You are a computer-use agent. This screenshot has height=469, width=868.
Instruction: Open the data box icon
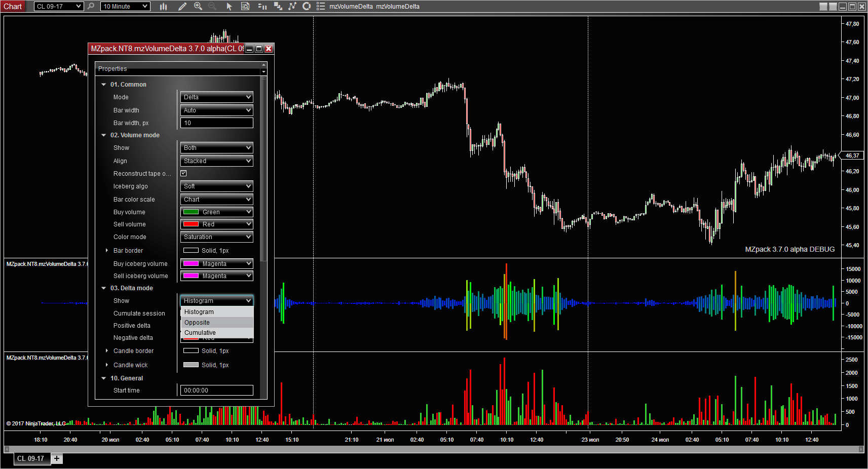click(x=245, y=7)
